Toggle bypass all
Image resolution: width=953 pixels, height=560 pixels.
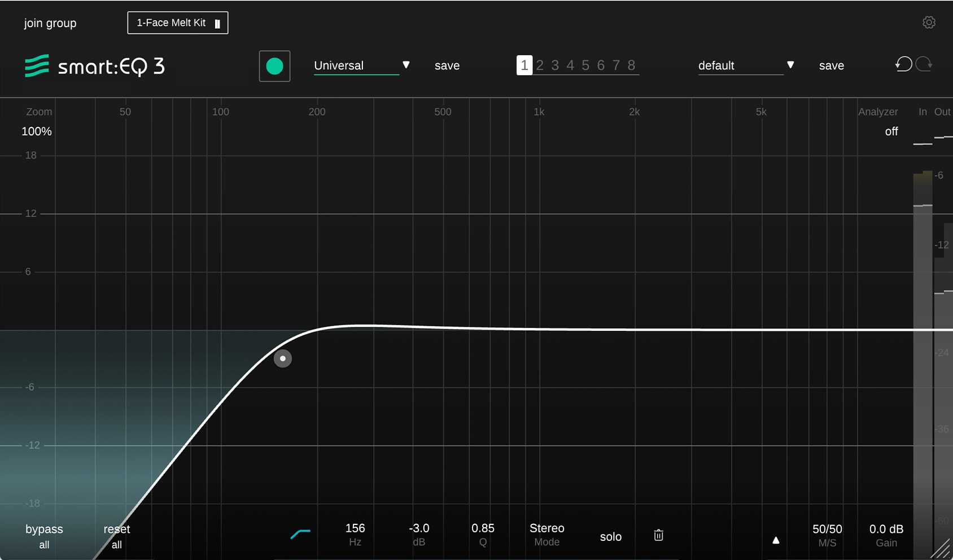coord(43,536)
